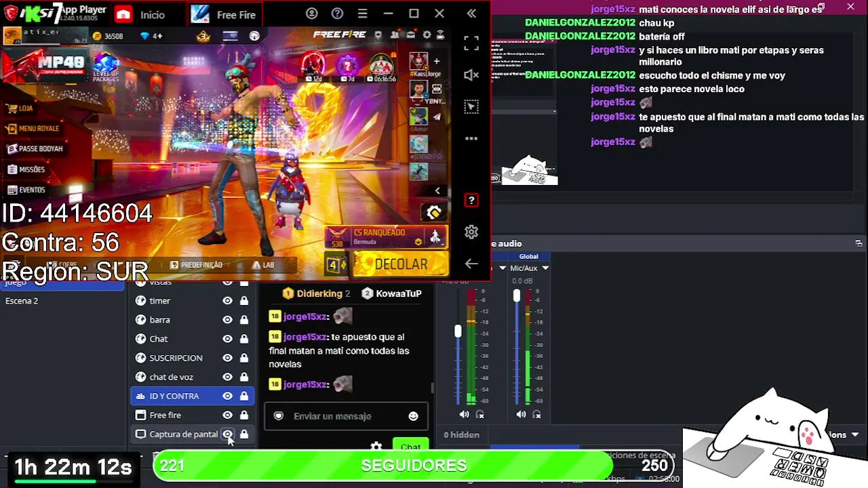Hide the ID Y CONTRA source
Viewport: 868px width, 488px height.
click(227, 396)
